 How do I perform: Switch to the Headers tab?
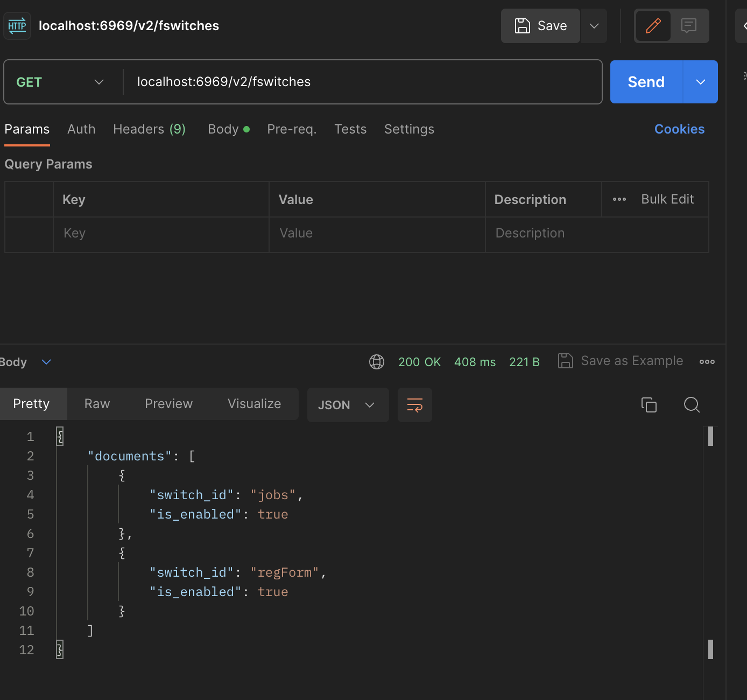[x=149, y=129]
